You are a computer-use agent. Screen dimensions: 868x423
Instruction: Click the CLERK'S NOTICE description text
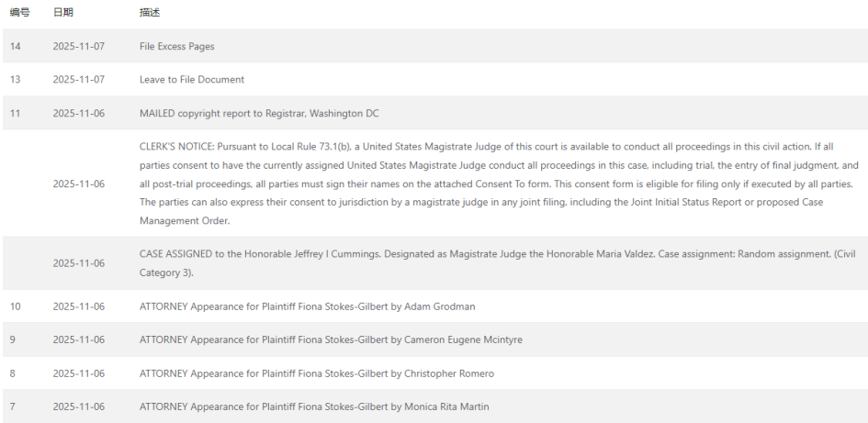[x=499, y=184]
